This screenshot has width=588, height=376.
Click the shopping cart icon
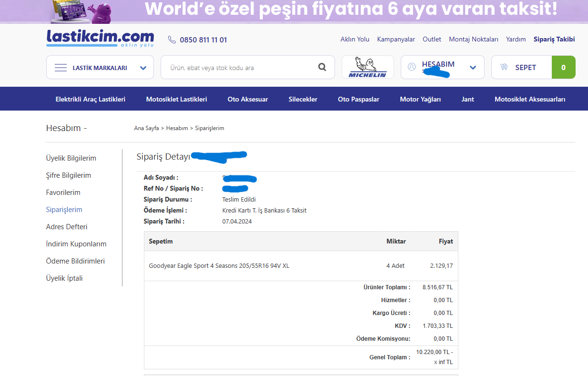(504, 67)
